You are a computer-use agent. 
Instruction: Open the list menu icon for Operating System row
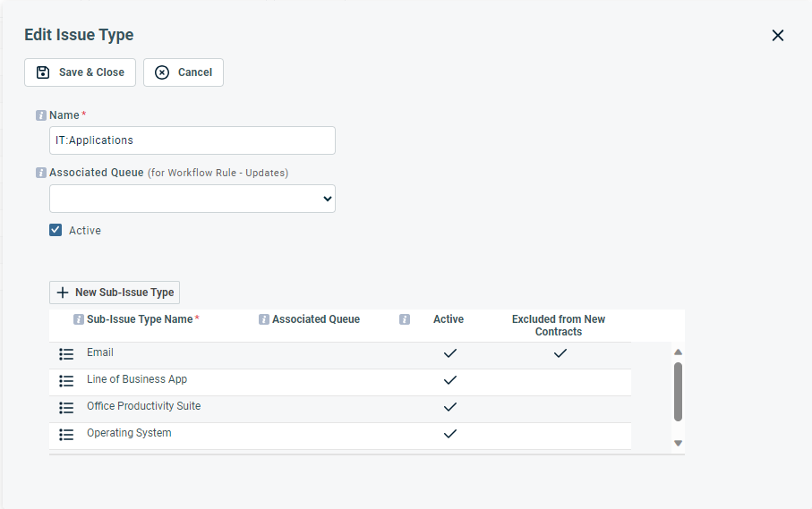(x=66, y=435)
